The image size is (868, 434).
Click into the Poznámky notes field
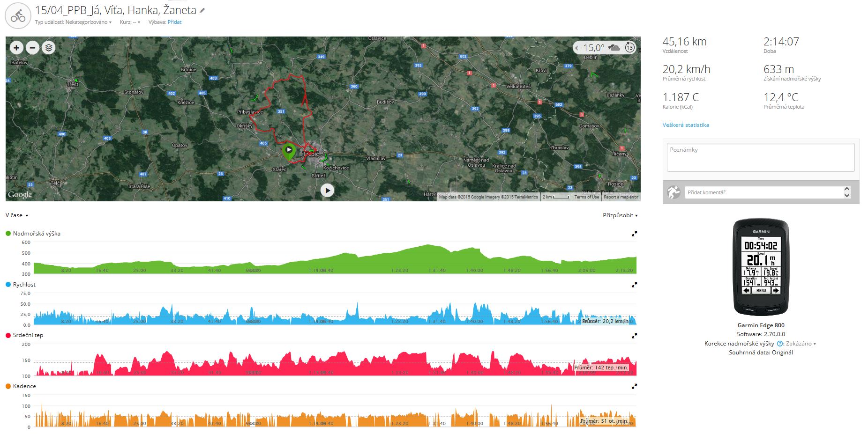(x=760, y=157)
